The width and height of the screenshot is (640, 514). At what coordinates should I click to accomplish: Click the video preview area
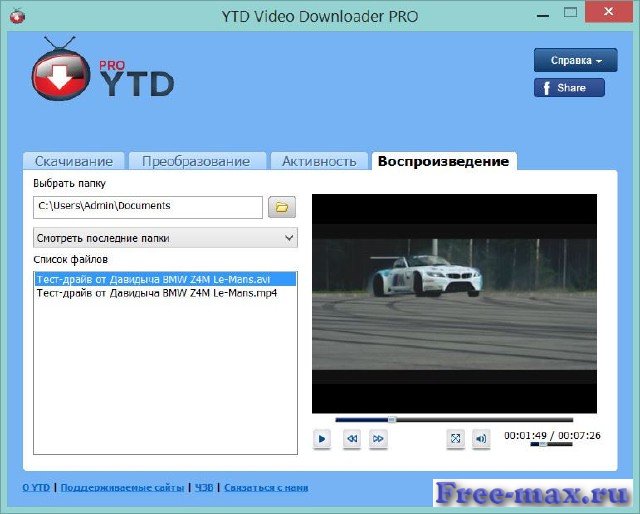pyautogui.click(x=454, y=304)
